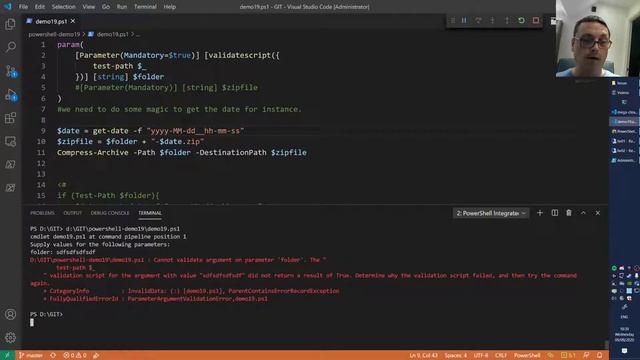
Task: Switch to the Output panel tab
Action: click(73, 213)
